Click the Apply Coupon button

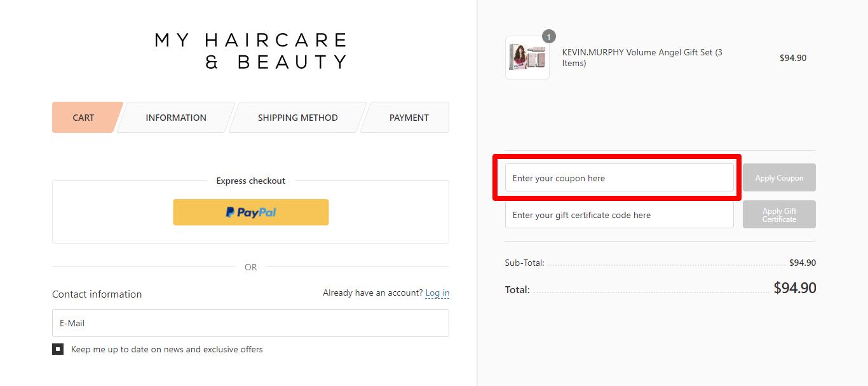point(779,177)
